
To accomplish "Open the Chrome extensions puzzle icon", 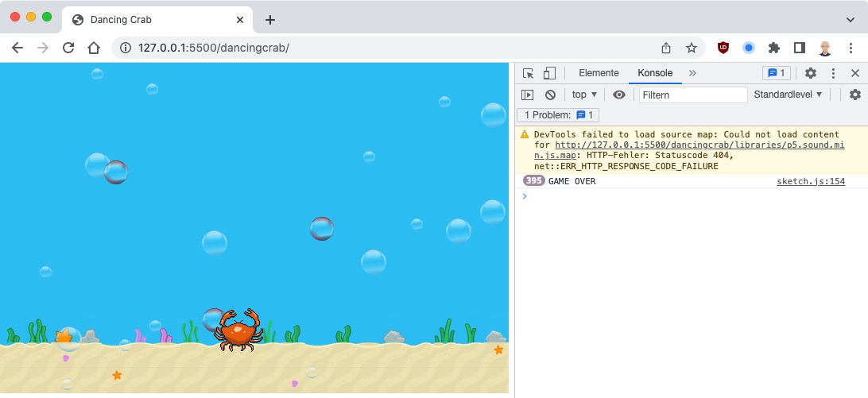I will [x=774, y=48].
